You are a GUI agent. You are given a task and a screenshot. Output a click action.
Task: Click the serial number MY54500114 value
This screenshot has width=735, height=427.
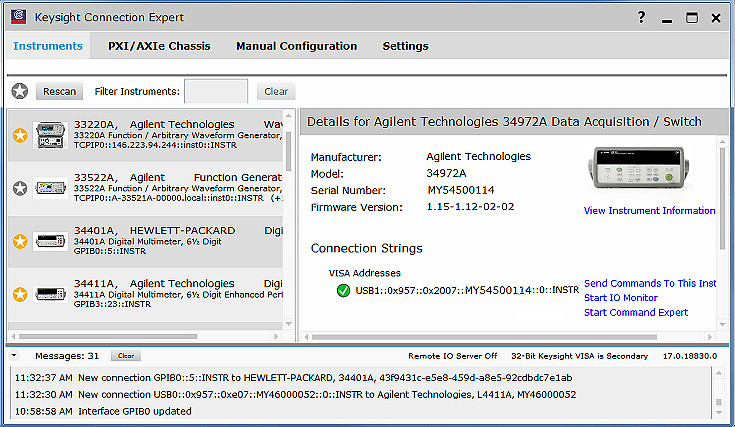point(461,190)
